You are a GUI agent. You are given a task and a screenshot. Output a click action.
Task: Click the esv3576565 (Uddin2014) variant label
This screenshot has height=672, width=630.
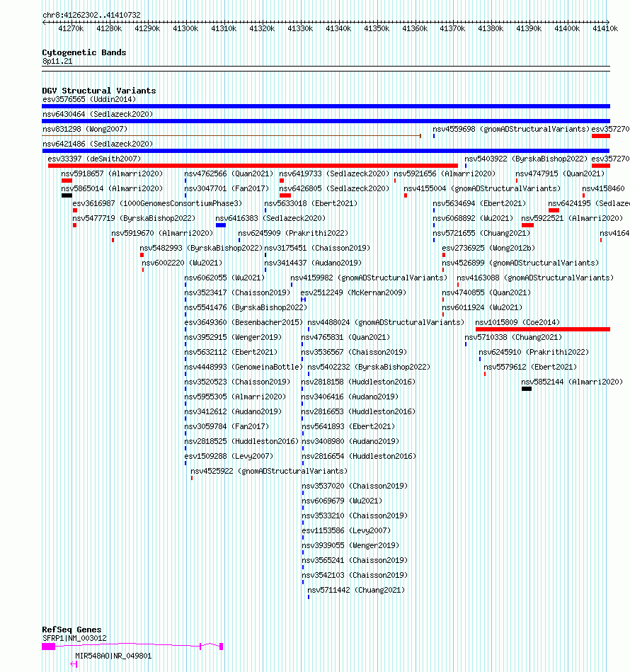[x=89, y=99]
